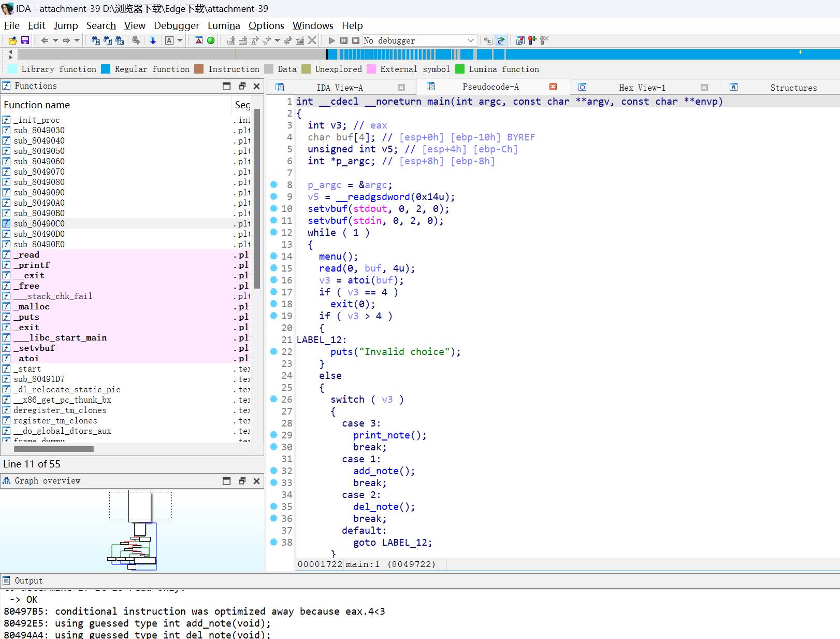This screenshot has height=639, width=840.
Task: Open the Options menu
Action: click(266, 25)
